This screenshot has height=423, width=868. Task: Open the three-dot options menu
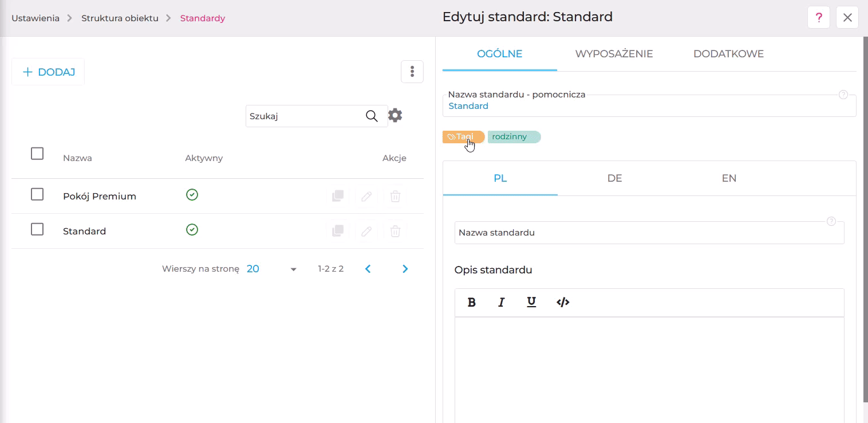(412, 72)
